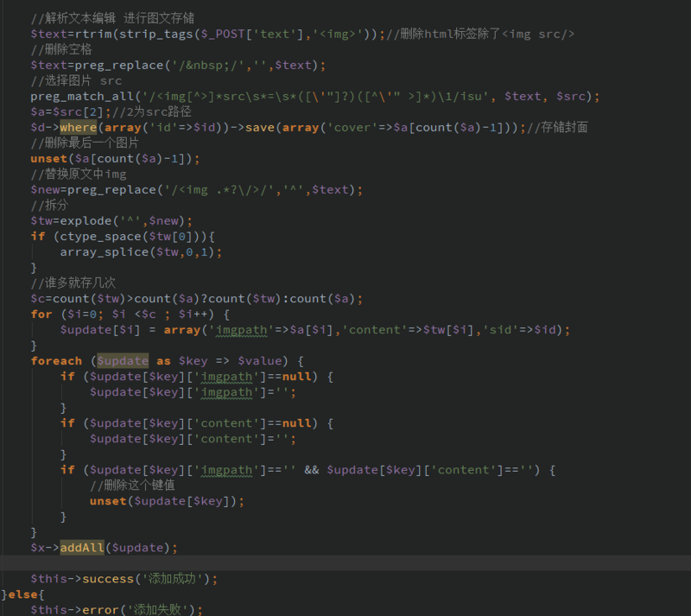Click the $src argument in preg_match_all
The width and height of the screenshot is (691, 616).
point(571,96)
